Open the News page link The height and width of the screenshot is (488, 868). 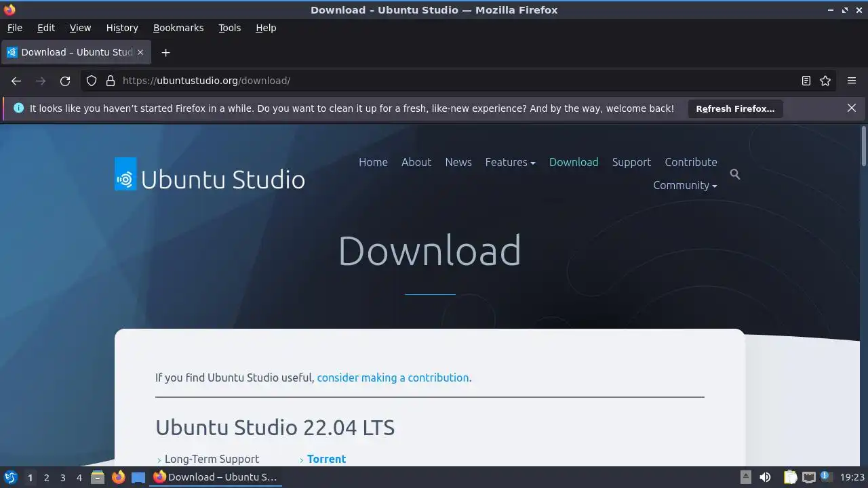pyautogui.click(x=458, y=162)
